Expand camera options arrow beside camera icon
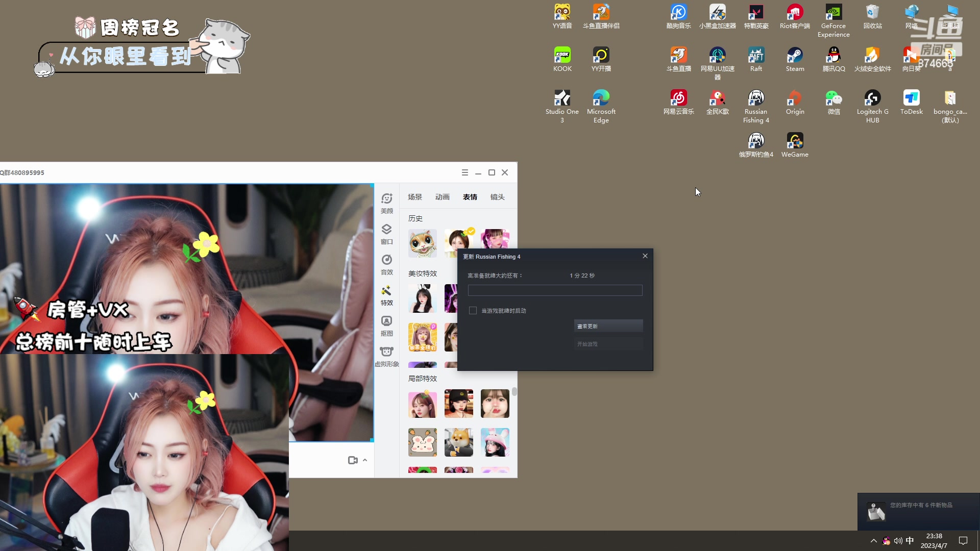980x551 pixels. pyautogui.click(x=365, y=460)
